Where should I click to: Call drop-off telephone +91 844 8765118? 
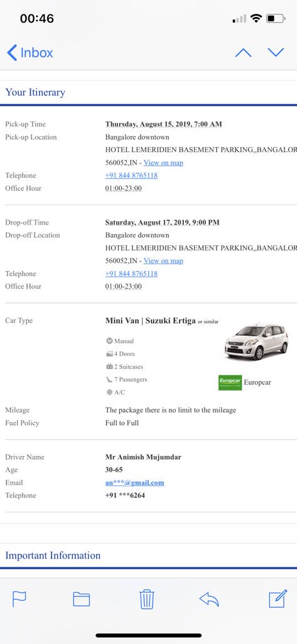point(131,274)
